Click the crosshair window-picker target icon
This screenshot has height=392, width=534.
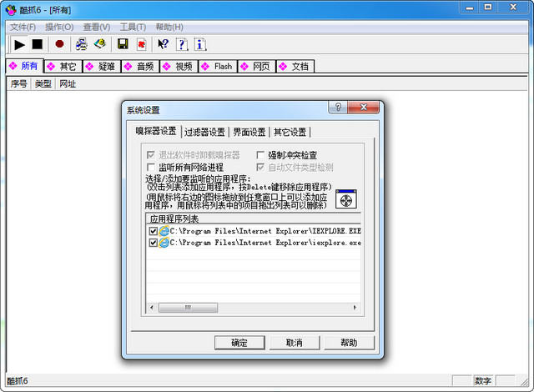[x=346, y=199]
